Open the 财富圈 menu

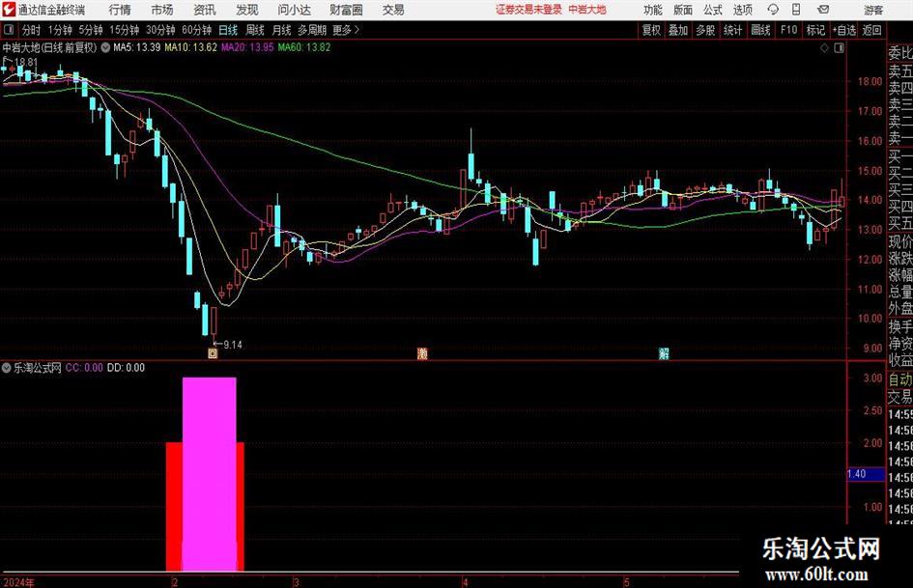tap(346, 10)
